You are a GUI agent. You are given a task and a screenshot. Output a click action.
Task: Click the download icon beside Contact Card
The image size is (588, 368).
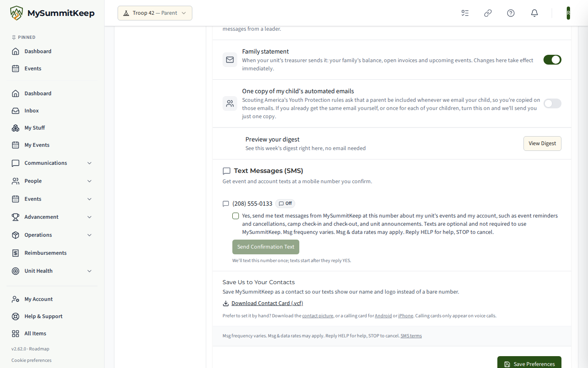coord(226,303)
